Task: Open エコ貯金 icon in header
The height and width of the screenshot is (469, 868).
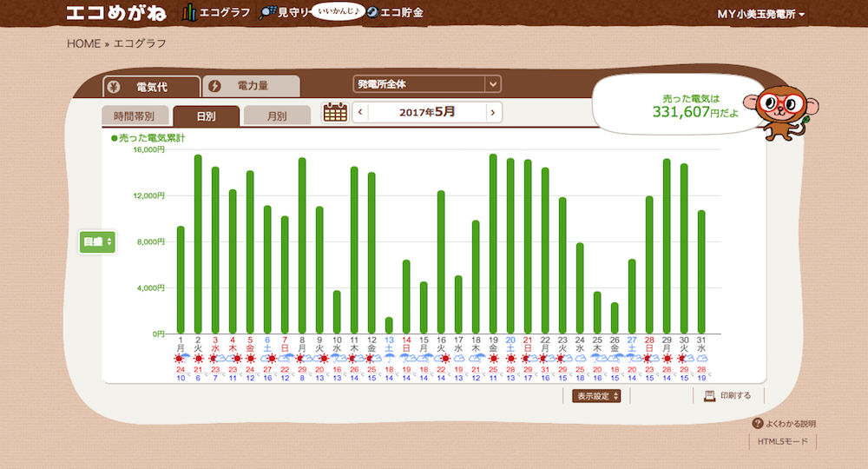Action: tap(372, 12)
